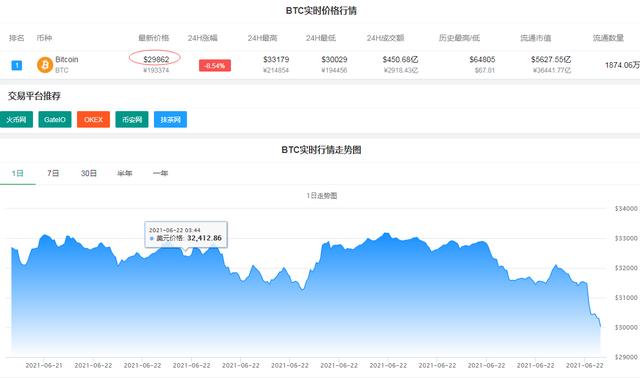The height and width of the screenshot is (378, 640).
Task: Switch to the 30日 chart tab
Action: 89,173
